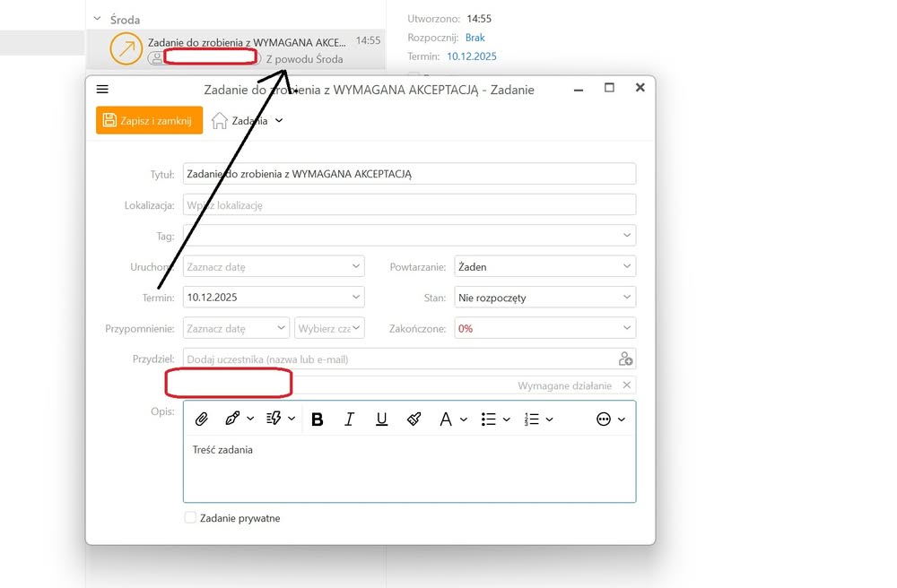Viewport: 897px width, 588px height.
Task: Collapse the Środa group in task list
Action: tap(97, 20)
